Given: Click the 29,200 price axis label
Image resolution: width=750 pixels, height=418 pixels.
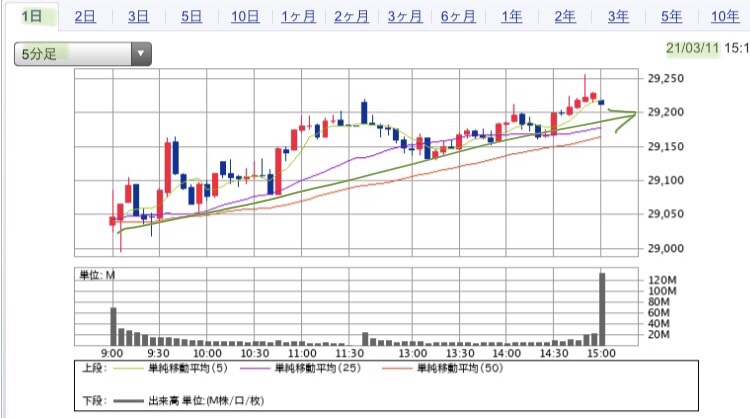Looking at the screenshot, I should [x=665, y=112].
